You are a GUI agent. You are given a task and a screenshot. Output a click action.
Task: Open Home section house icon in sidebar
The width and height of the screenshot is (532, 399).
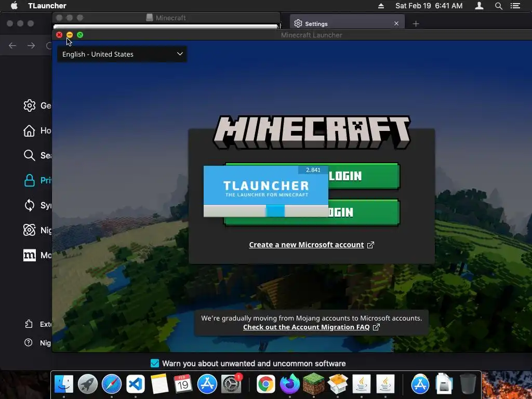29,130
